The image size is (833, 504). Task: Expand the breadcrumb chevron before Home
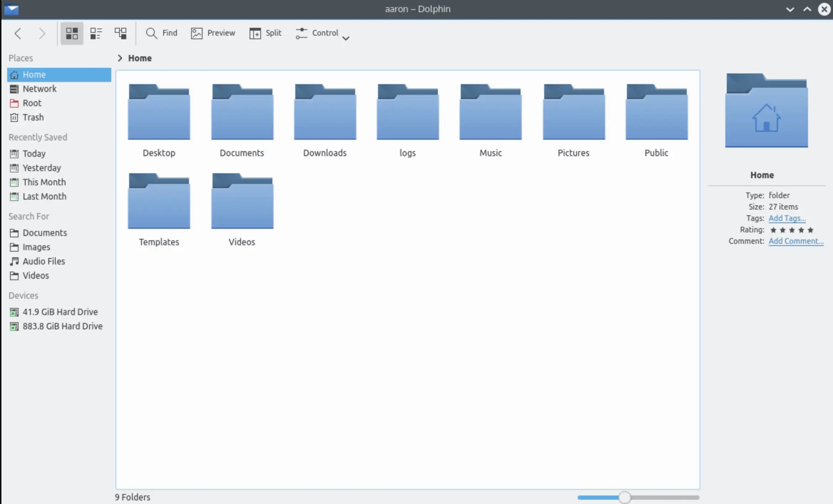(x=119, y=58)
